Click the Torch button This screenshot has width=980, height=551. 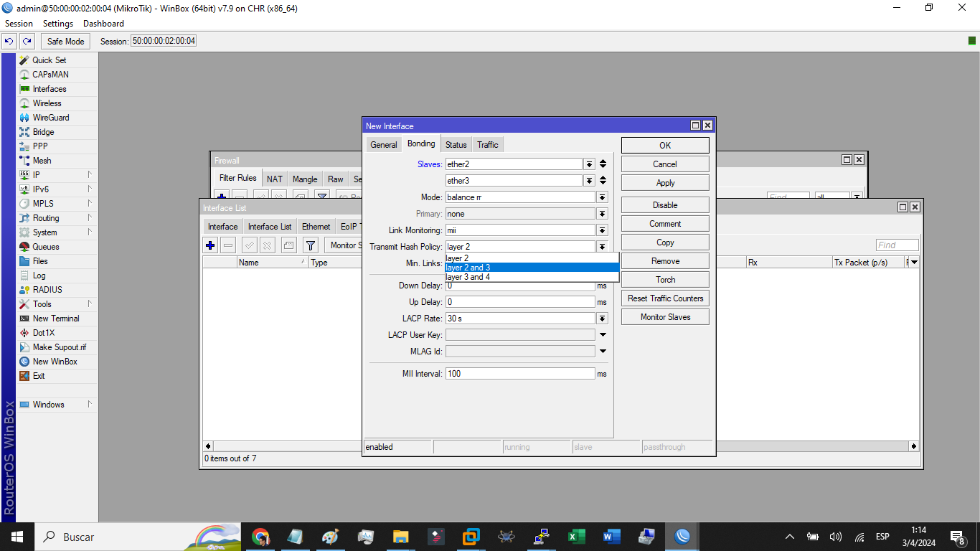(x=665, y=280)
